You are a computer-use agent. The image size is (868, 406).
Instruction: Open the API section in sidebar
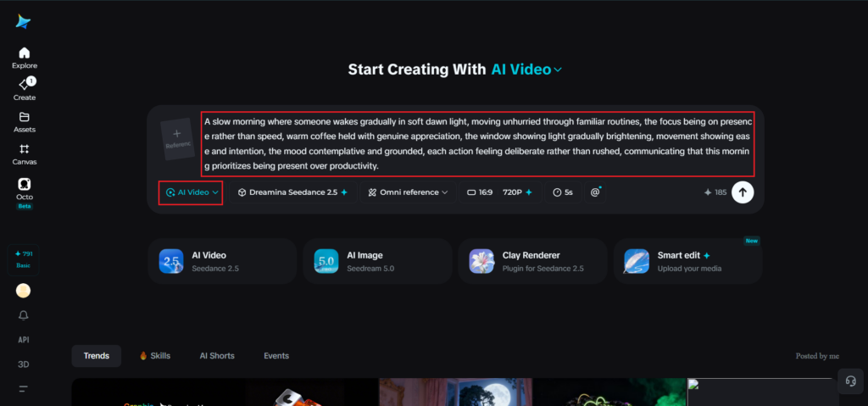23,340
